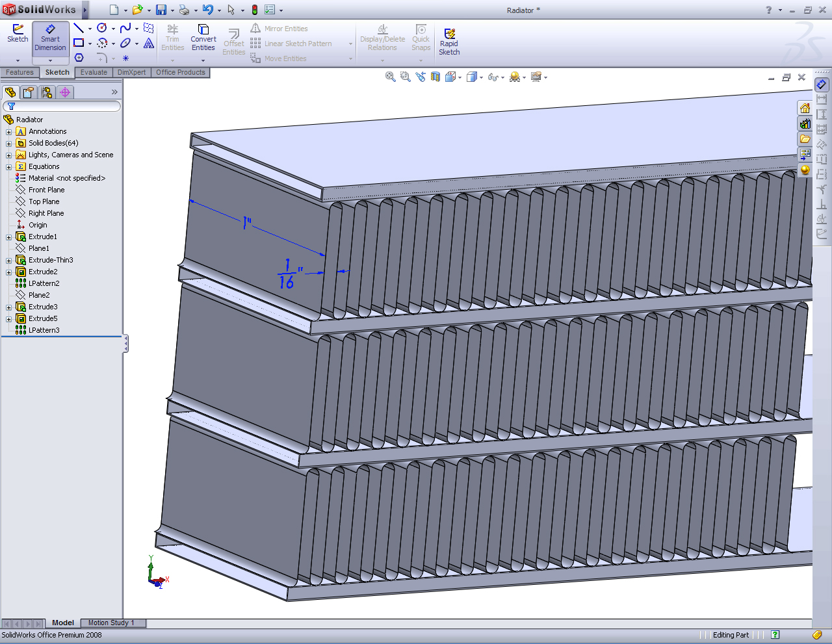
Task: Open Design Library task pane tab
Action: [x=805, y=123]
